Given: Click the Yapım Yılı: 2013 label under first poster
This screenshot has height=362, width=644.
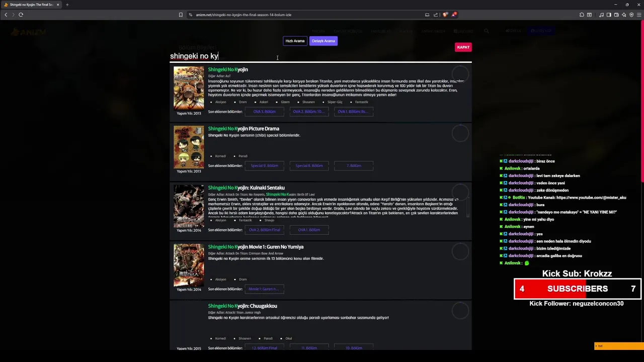Looking at the screenshot, I should click(x=189, y=113).
